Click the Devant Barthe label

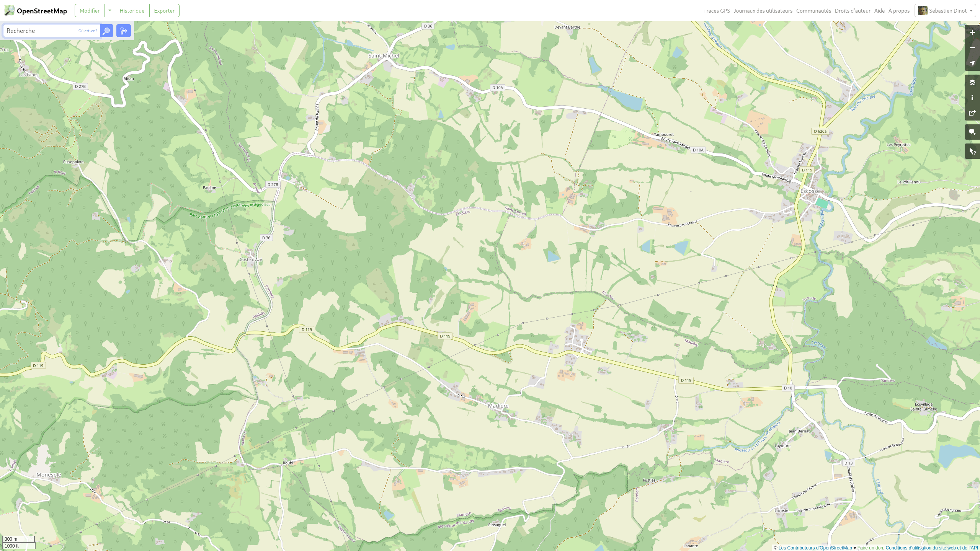tap(567, 27)
